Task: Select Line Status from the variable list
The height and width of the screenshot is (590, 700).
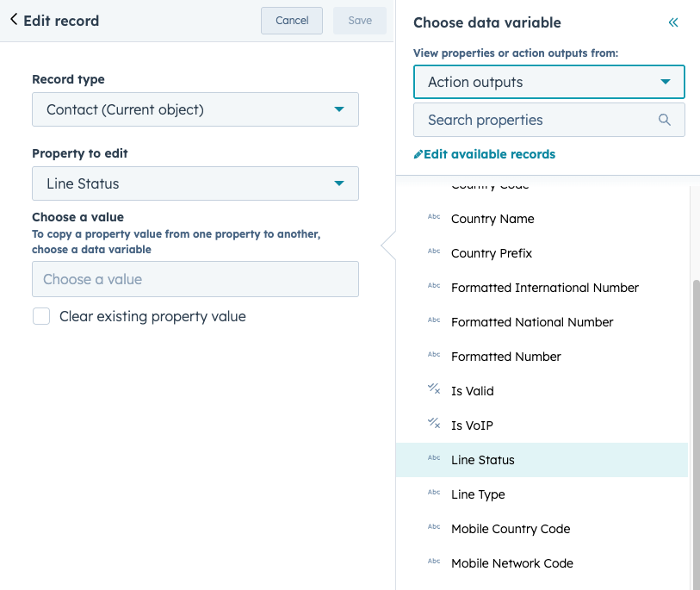Action: pyautogui.click(x=483, y=460)
